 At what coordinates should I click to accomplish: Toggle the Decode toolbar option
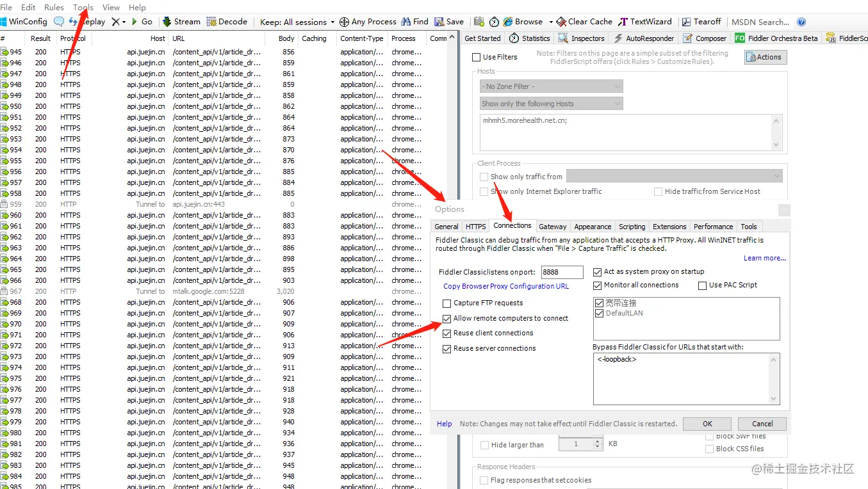(x=227, y=21)
